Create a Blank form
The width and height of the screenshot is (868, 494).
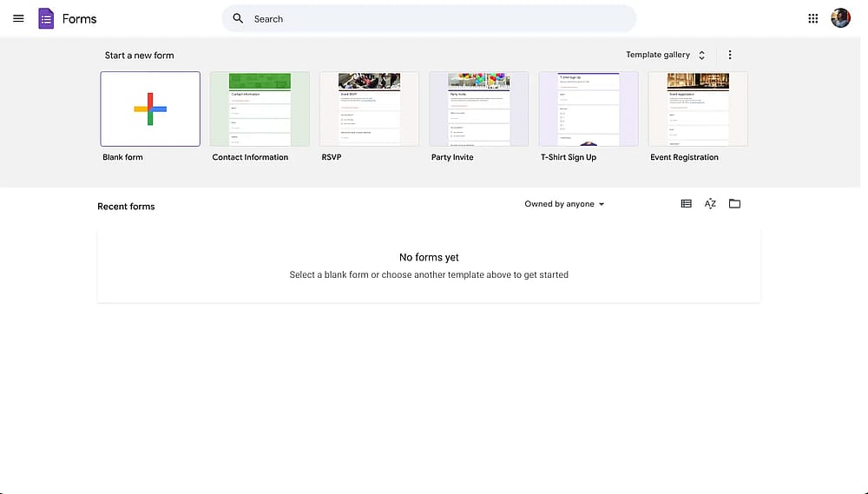(150, 109)
